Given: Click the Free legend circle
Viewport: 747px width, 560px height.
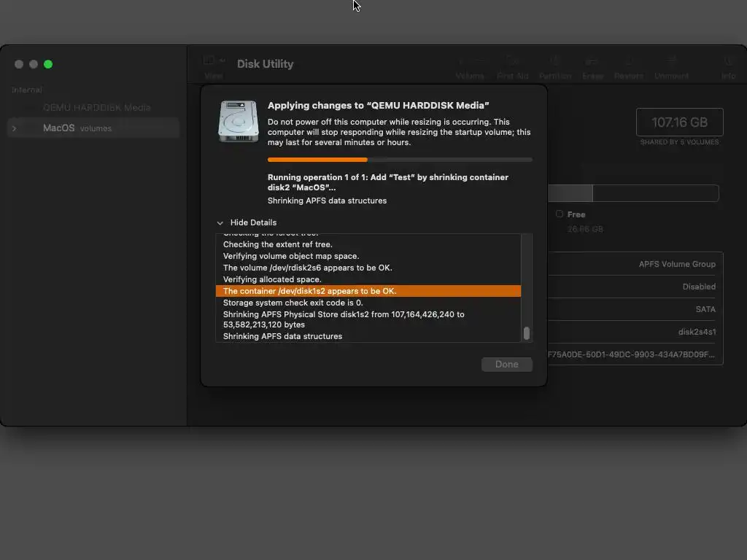Looking at the screenshot, I should coord(560,214).
